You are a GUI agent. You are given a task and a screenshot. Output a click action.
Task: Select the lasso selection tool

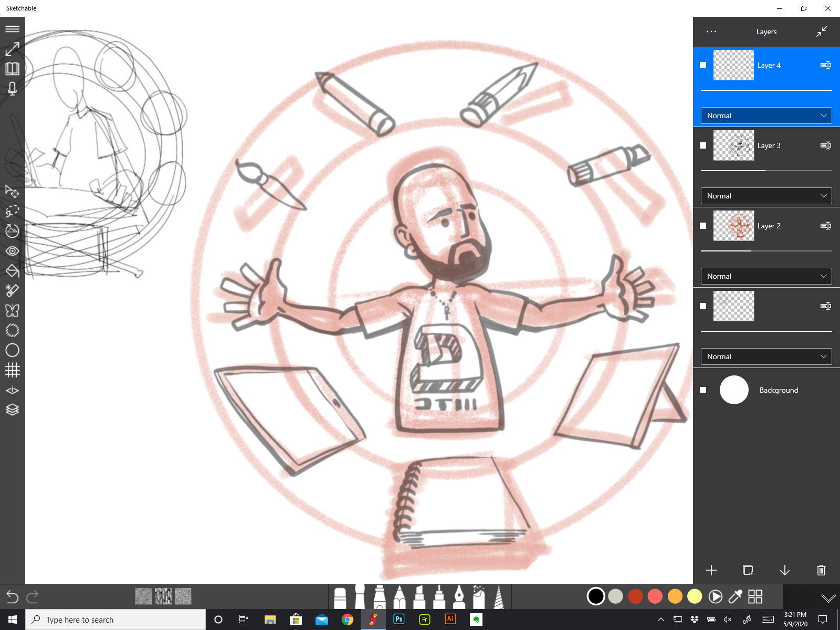[12, 211]
